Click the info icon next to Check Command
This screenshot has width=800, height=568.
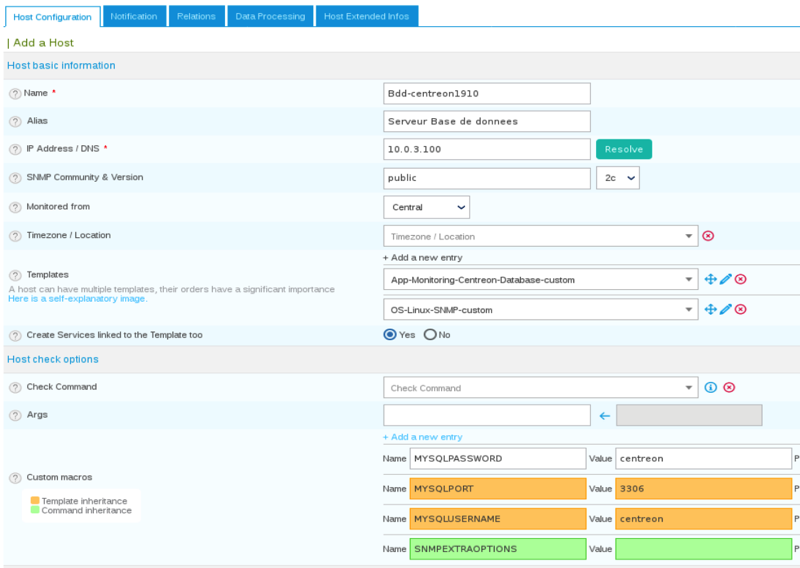[x=711, y=388]
